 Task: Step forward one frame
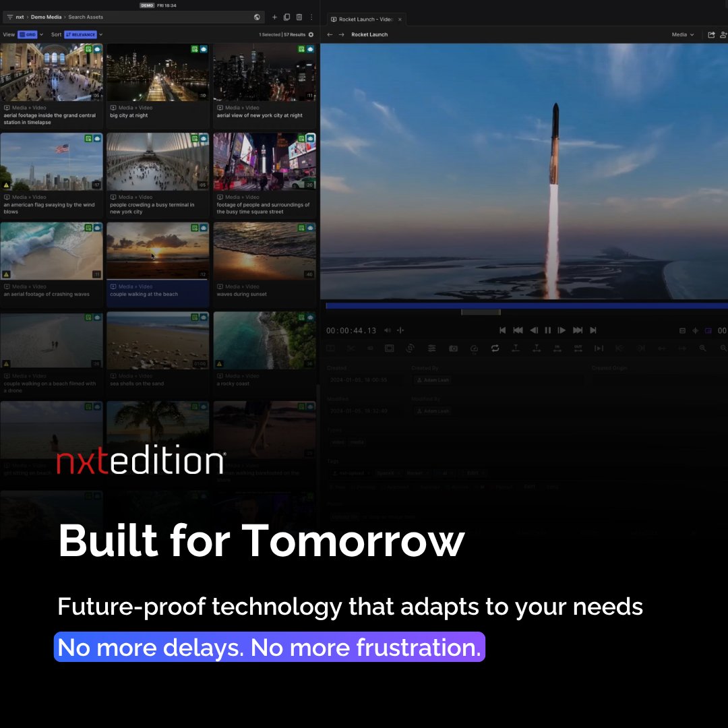[x=562, y=330]
